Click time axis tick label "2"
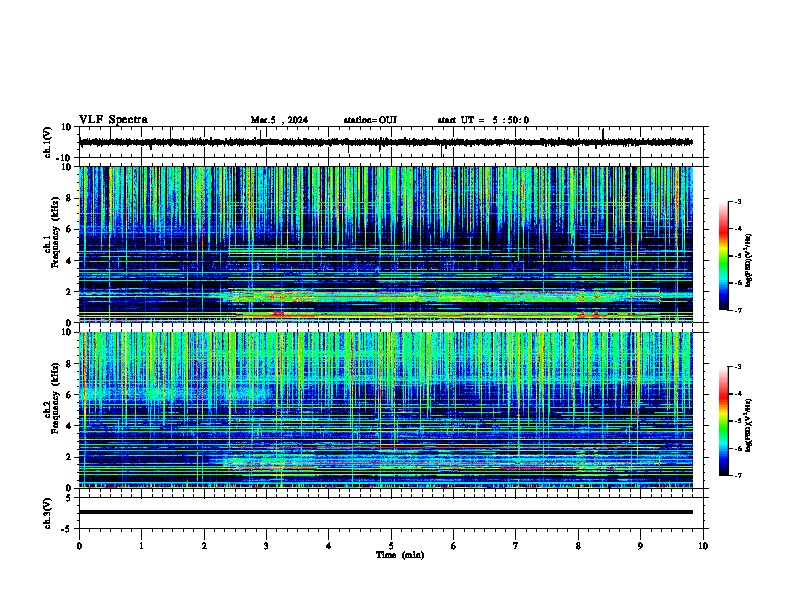 (204, 546)
